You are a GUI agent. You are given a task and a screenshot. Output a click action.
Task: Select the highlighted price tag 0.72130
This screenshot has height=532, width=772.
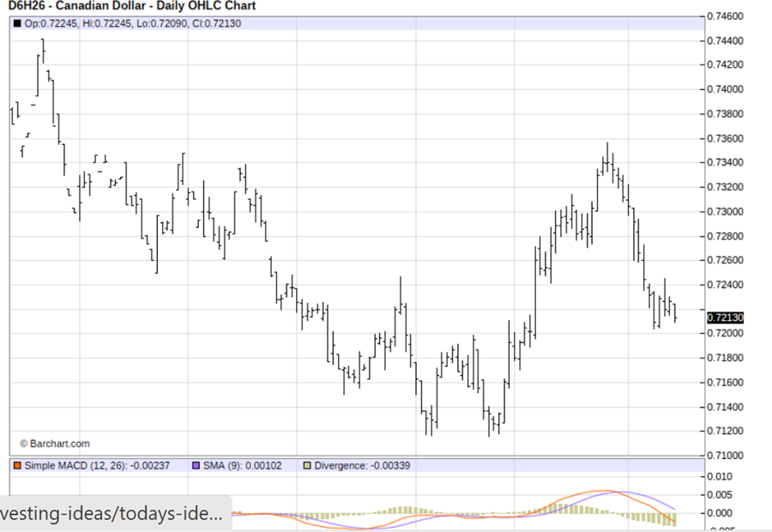coord(726,317)
